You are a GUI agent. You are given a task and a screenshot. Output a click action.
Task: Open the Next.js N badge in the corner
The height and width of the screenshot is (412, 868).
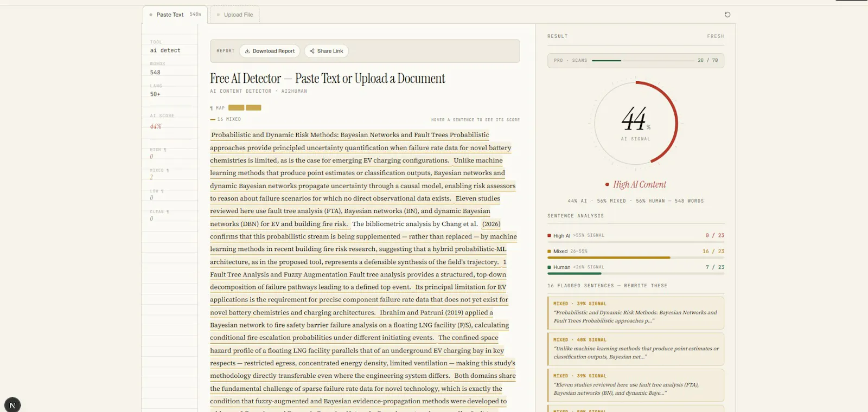tap(12, 405)
